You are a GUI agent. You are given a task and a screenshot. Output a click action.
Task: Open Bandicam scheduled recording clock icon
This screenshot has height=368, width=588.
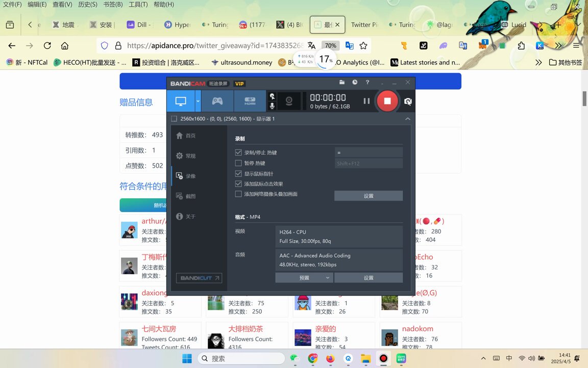click(x=355, y=82)
